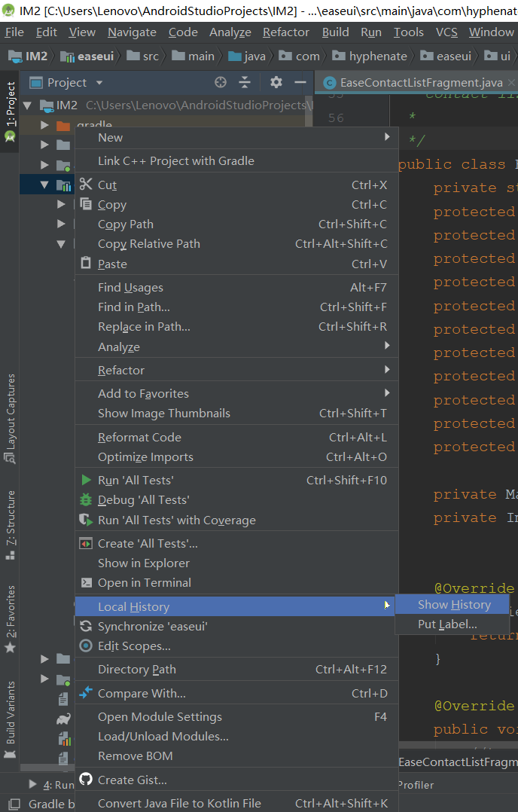
Task: Click the Edit Scopes circle icon
Action: [86, 646]
